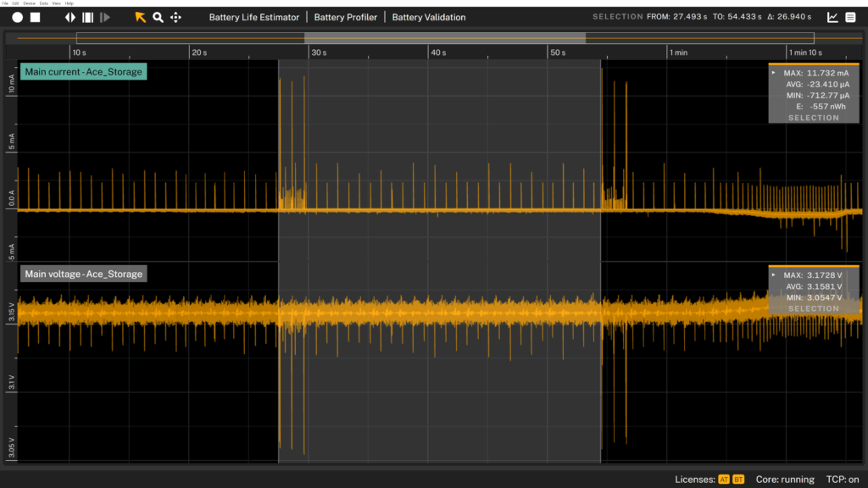
Task: Open the File menu
Action: coord(5,3)
